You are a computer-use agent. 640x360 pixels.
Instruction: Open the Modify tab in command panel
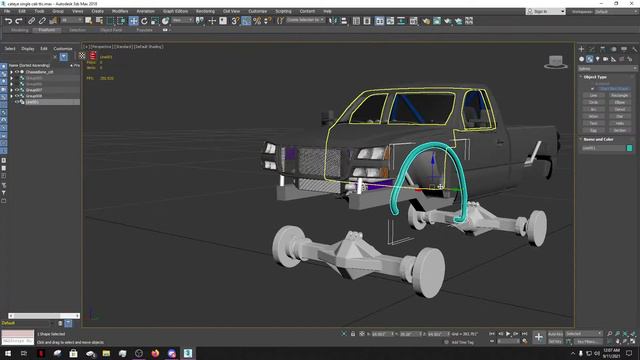592,49
